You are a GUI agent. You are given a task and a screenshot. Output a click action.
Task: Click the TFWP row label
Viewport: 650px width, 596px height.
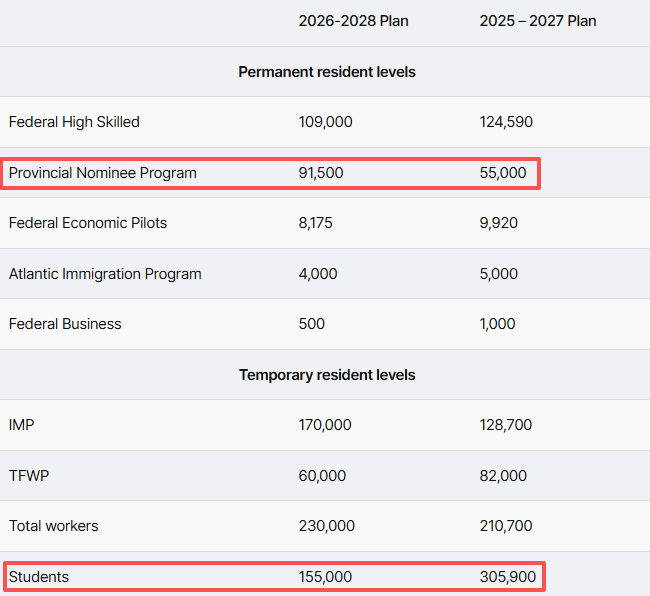(x=29, y=476)
